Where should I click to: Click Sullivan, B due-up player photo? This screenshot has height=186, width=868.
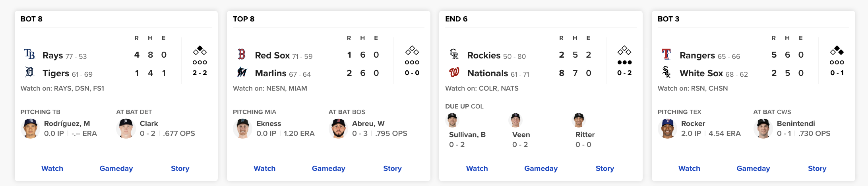(x=453, y=120)
